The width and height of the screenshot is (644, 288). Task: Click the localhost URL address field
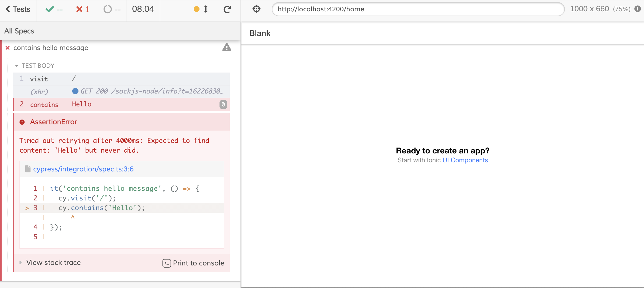[418, 9]
